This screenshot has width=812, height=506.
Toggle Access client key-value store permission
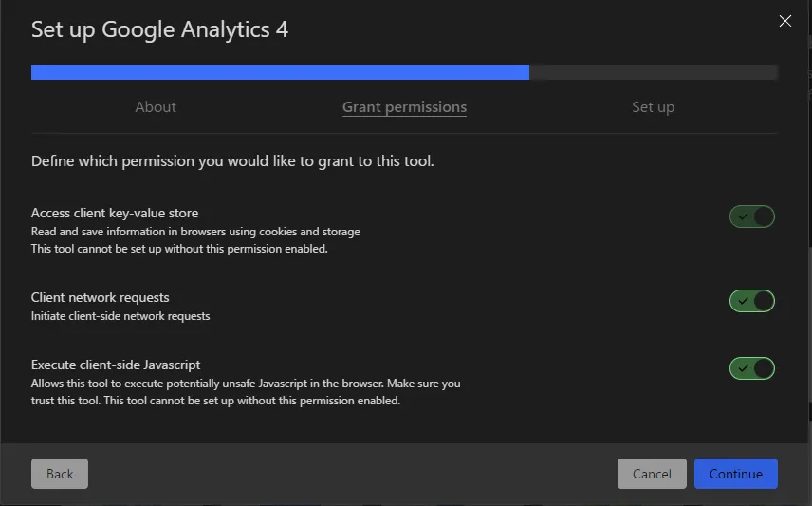point(752,216)
